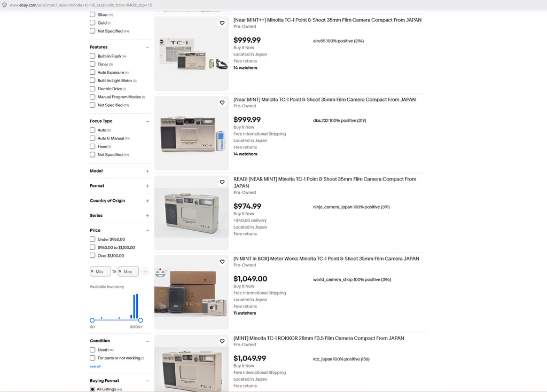This screenshot has height=392, width=547.
Task: Open the thumbnail showing brown box and case
Action: [x=192, y=292]
